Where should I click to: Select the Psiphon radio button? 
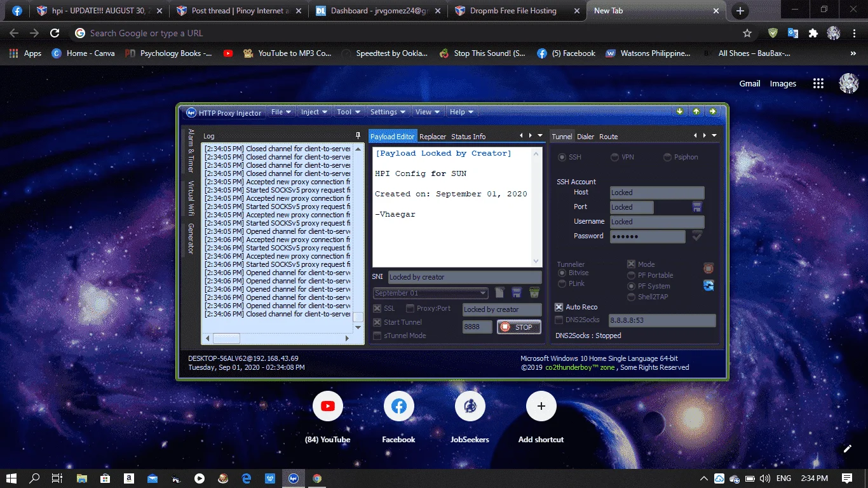(x=668, y=157)
